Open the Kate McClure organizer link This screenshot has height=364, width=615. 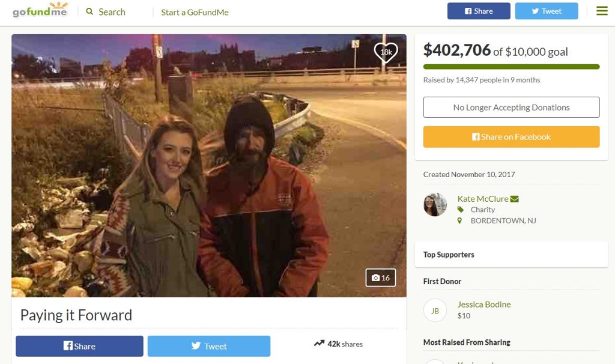pyautogui.click(x=483, y=199)
